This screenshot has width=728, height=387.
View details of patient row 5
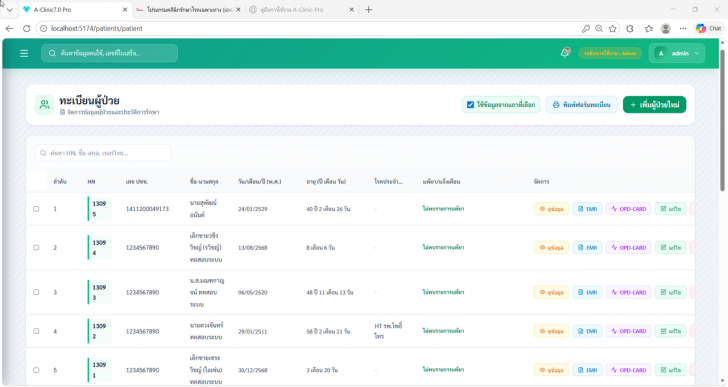551,370
